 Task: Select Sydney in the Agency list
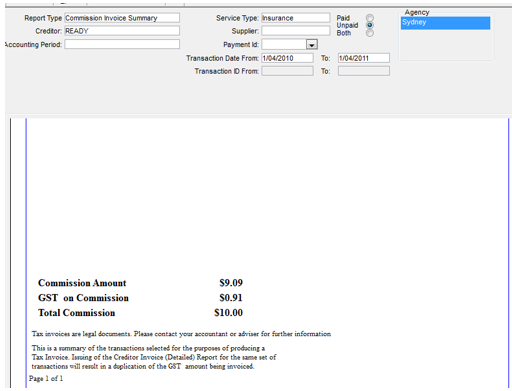point(445,23)
